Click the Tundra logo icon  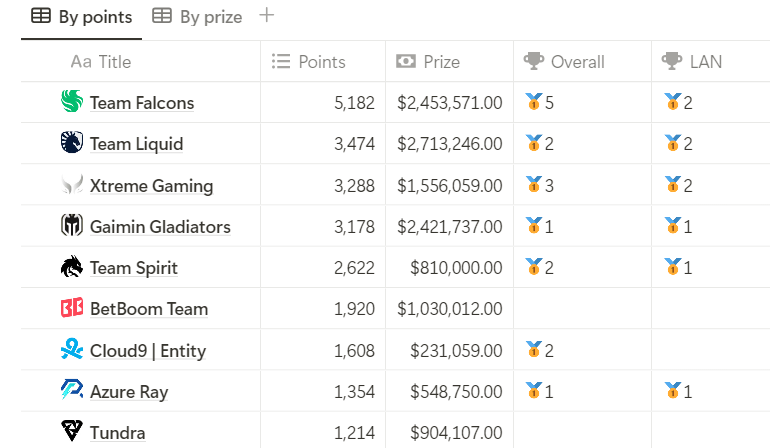[72, 431]
